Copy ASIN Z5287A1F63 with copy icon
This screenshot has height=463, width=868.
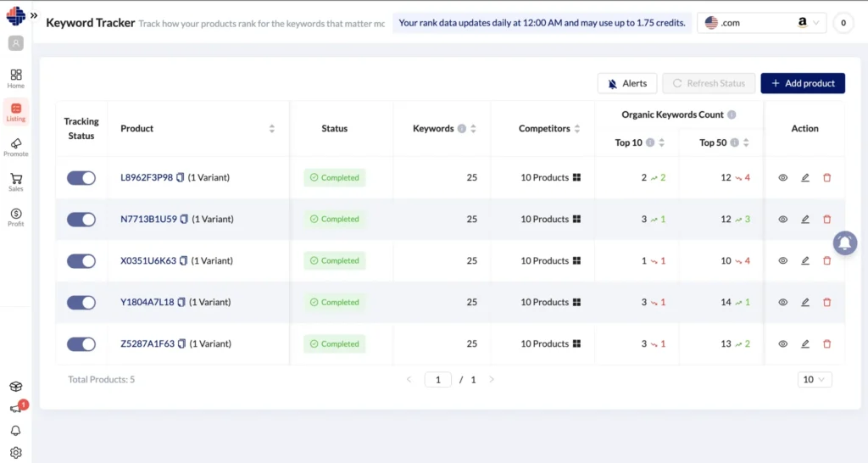point(181,343)
